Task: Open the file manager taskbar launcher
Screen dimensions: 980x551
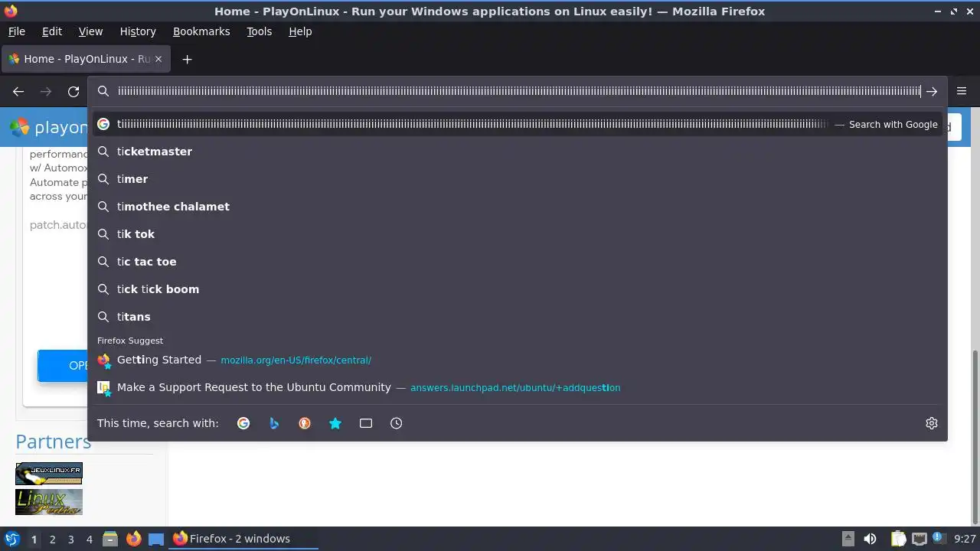Action: click(x=110, y=539)
